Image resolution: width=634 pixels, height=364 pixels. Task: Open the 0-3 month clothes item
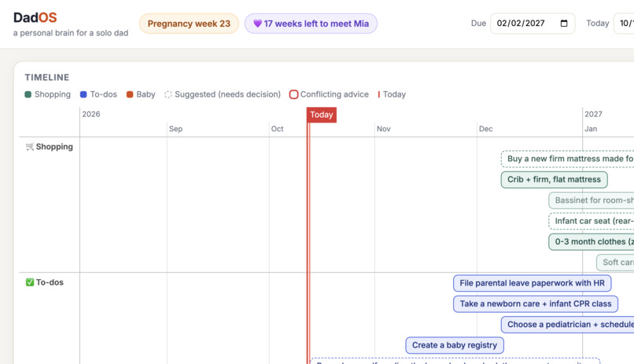click(x=592, y=242)
